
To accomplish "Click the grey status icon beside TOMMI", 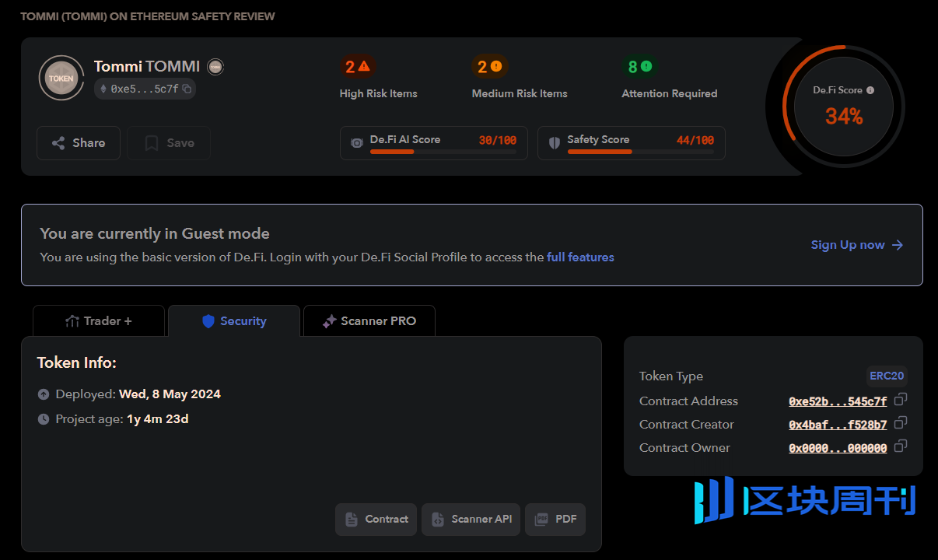I will 215,67.
